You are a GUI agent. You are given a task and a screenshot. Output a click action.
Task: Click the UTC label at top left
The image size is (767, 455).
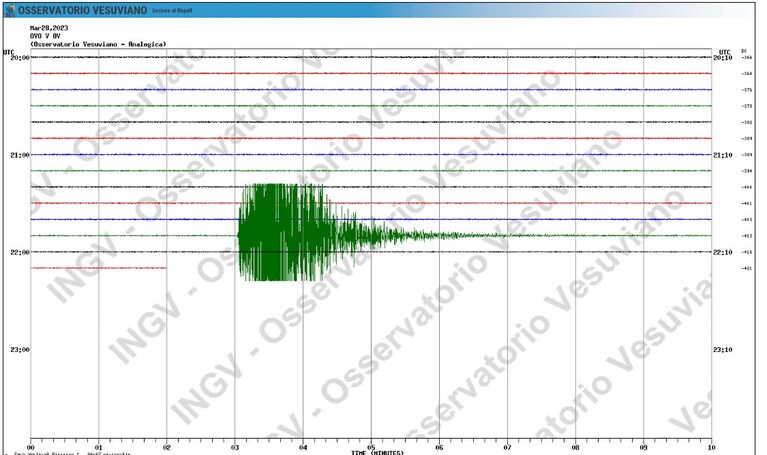click(9, 52)
